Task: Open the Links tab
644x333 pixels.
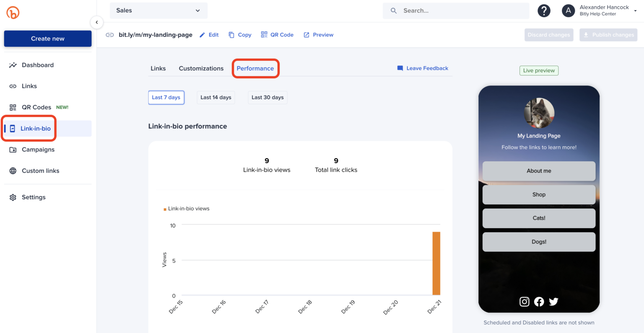Action: coord(158,68)
